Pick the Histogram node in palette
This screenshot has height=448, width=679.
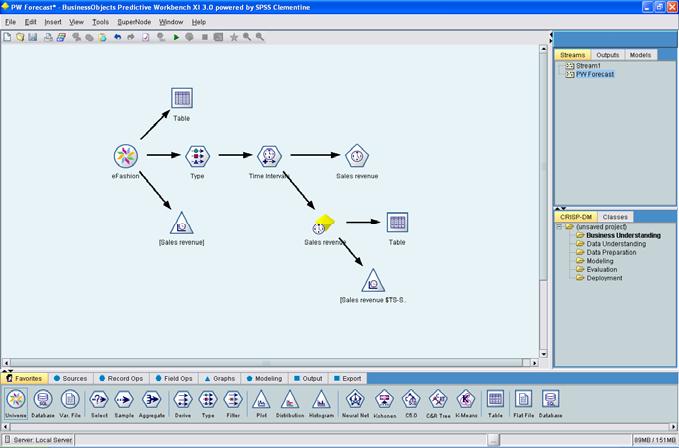pos(321,403)
